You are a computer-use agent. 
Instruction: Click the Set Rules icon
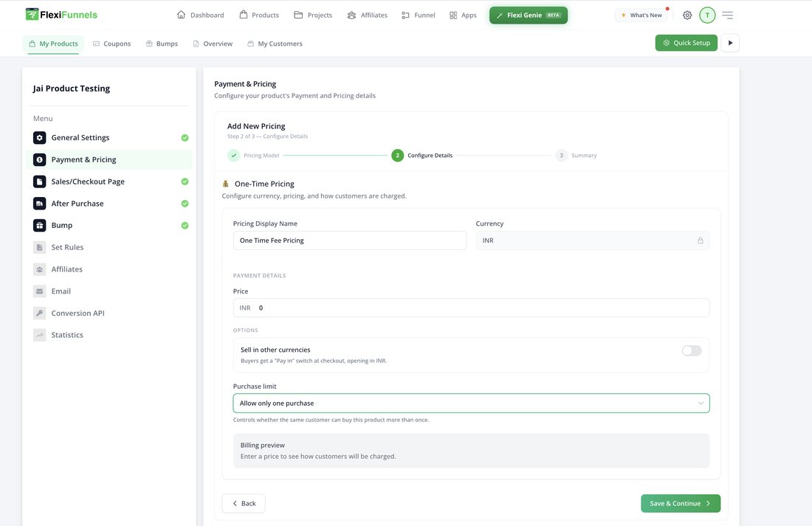pos(39,247)
